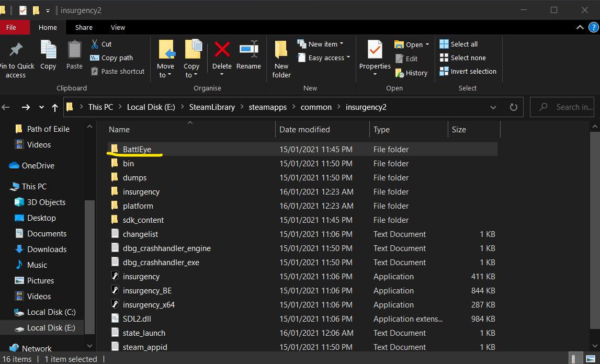Collapse the ribbon with the chevron

pyautogui.click(x=580, y=27)
